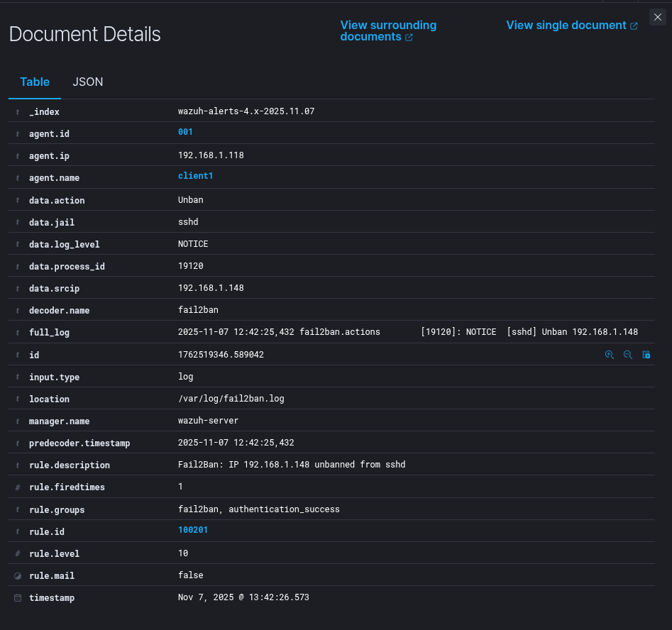Click the calendar icon beside timestamp

18,598
